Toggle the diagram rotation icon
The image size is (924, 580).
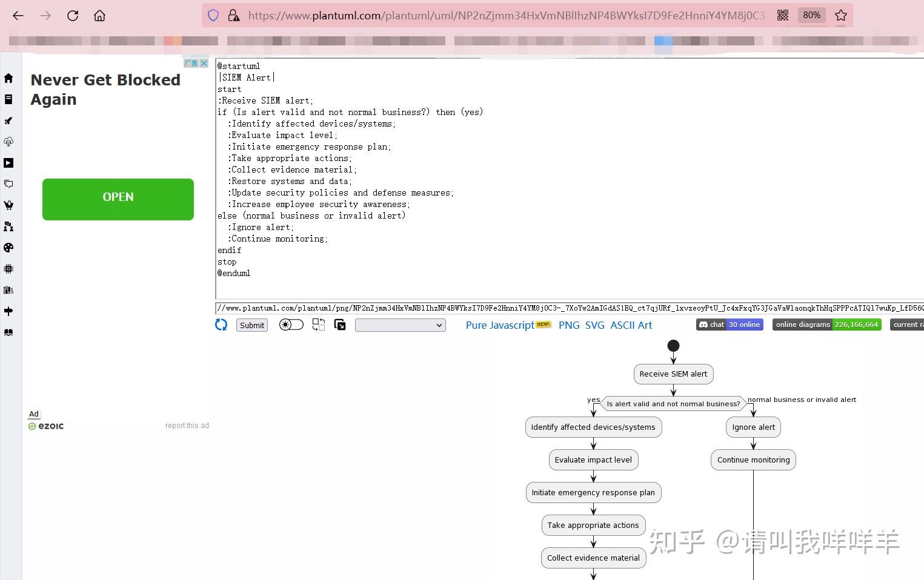[x=318, y=325]
